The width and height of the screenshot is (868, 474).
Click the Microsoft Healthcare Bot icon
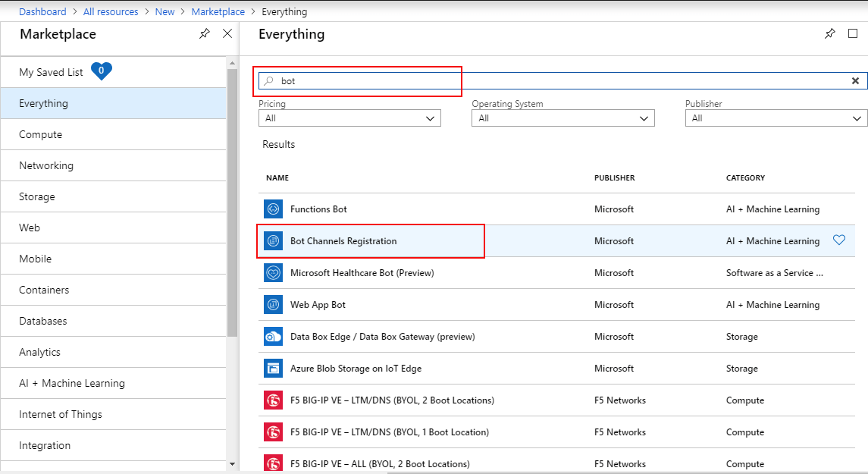(274, 273)
